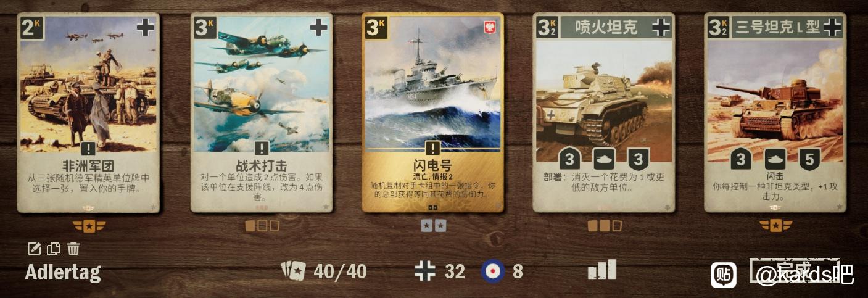This screenshot has height=298, width=868.
Task: Click the British roundel ally icon
Action: coord(493,271)
